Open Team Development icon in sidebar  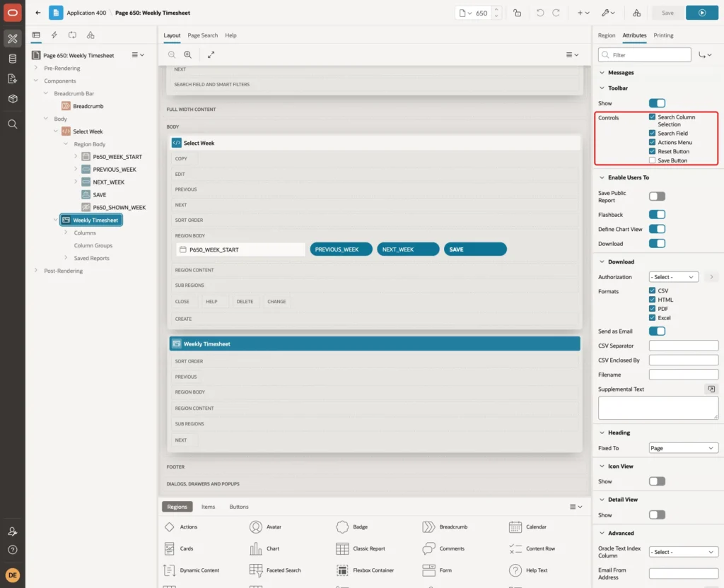pyautogui.click(x=13, y=79)
